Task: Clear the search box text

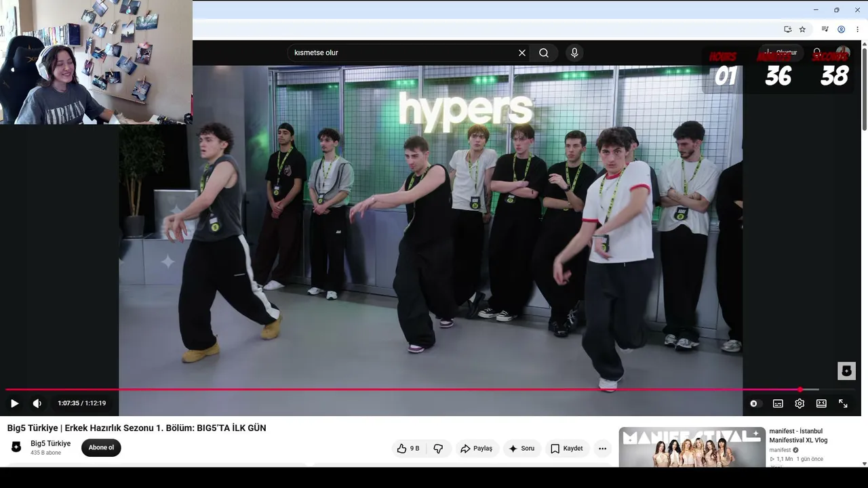Action: tap(522, 53)
